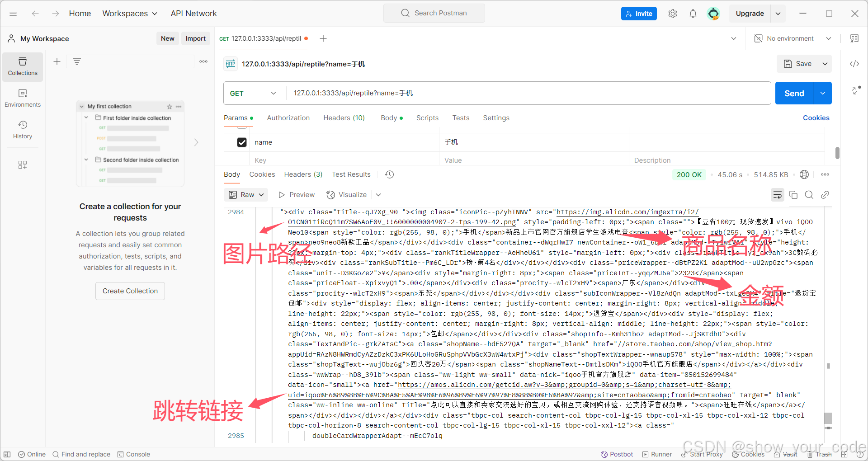Image resolution: width=868 pixels, height=461 pixels.
Task: Star My first collection
Action: pyautogui.click(x=170, y=107)
